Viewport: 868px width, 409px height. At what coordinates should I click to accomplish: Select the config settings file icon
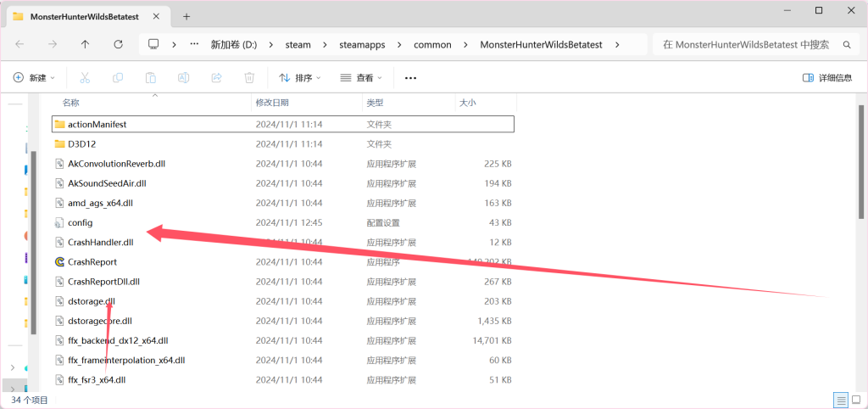pos(60,223)
